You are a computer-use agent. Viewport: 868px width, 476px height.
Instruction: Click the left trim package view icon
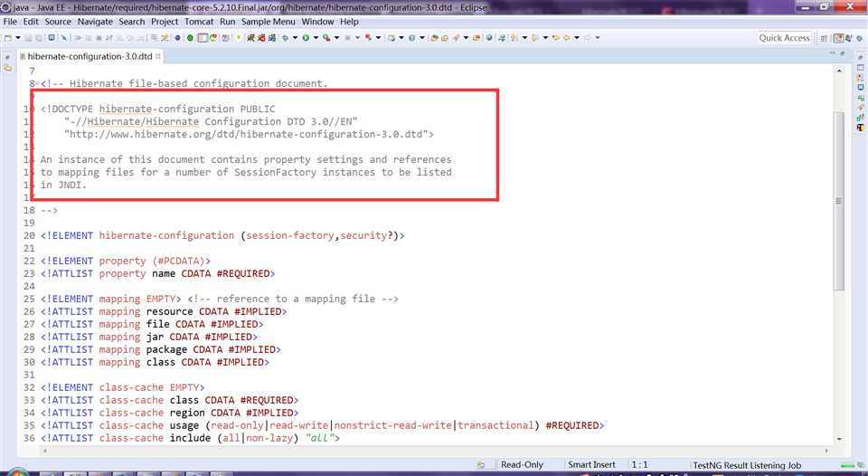(7, 68)
